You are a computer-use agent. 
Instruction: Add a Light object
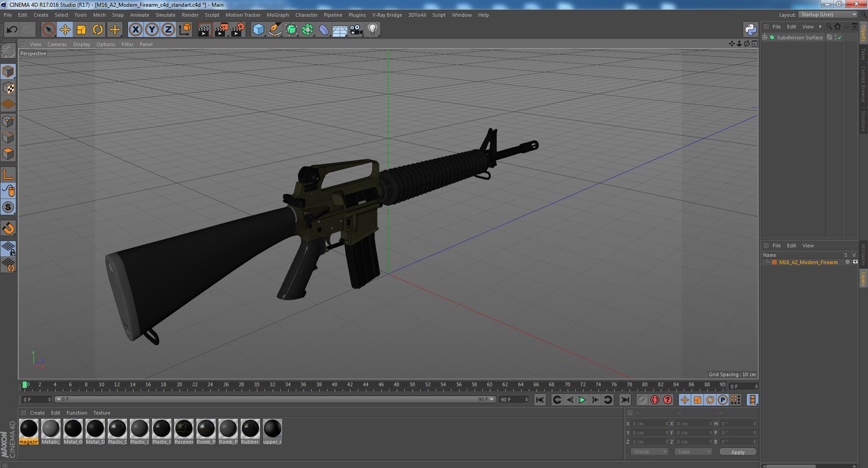pos(372,30)
